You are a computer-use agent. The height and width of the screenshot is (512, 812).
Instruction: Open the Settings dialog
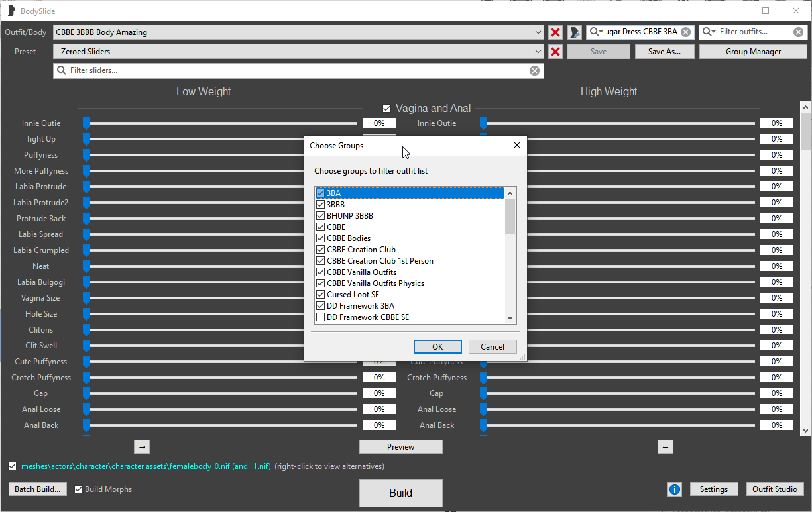pos(714,489)
